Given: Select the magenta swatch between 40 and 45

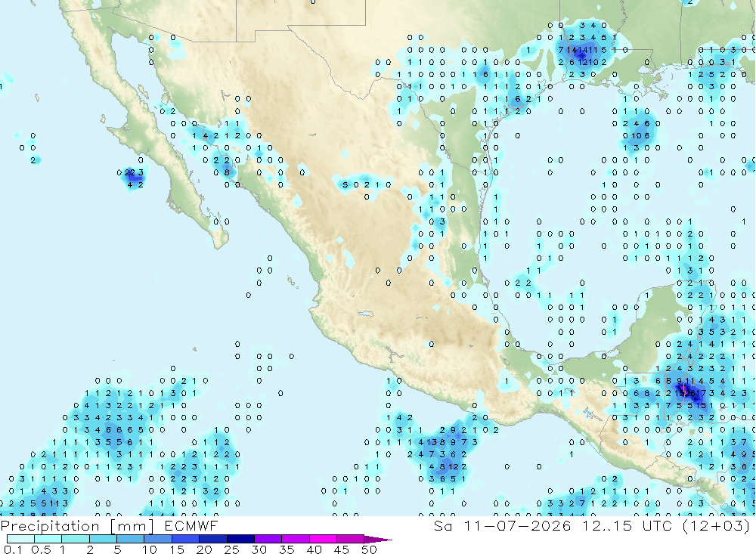Looking at the screenshot, I should point(323,539).
